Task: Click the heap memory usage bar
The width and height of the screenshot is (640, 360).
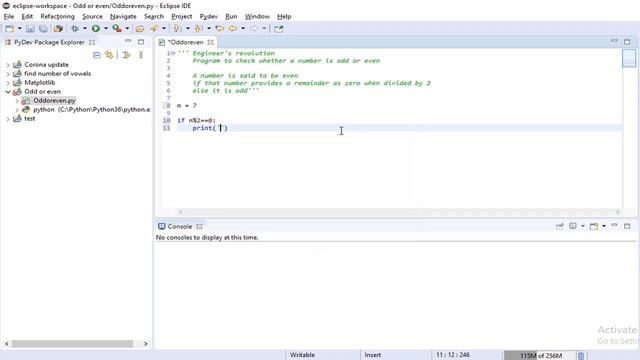Action: [x=540, y=356]
